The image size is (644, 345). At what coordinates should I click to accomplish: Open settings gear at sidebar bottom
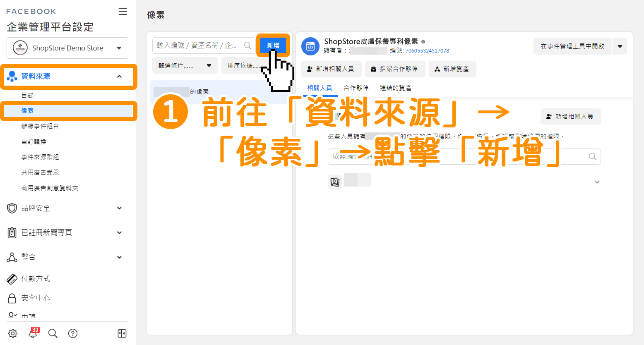point(13,333)
